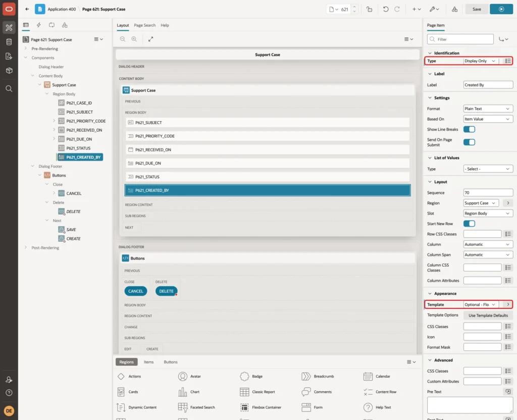The image size is (517, 420).
Task: Click the Calendar region icon
Action: tap(368, 376)
